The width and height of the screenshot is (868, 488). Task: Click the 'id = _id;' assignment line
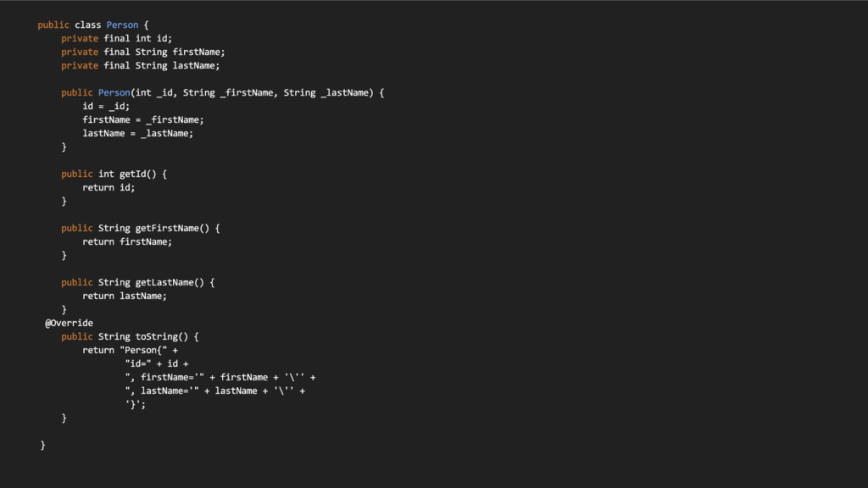pyautogui.click(x=106, y=106)
